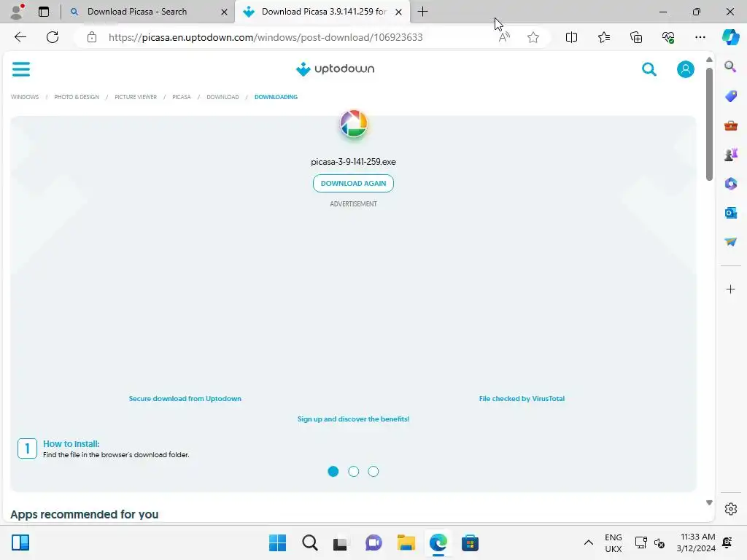Click the page vertical scrollbar thumb

(x=709, y=124)
